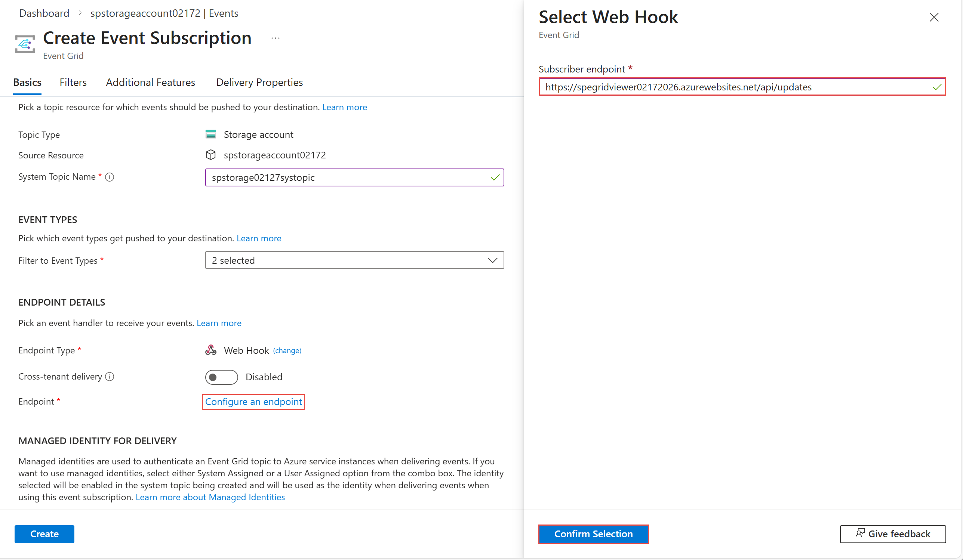Image resolution: width=963 pixels, height=560 pixels.
Task: Open Learn more about Managed Identities
Action: click(x=210, y=497)
